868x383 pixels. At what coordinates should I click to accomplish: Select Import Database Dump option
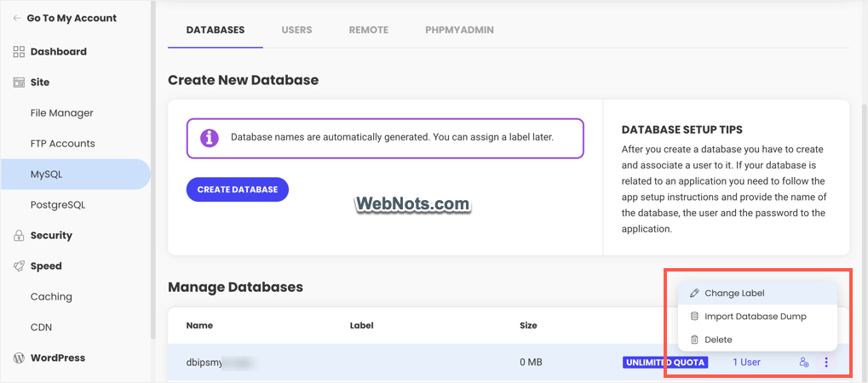pyautogui.click(x=755, y=317)
